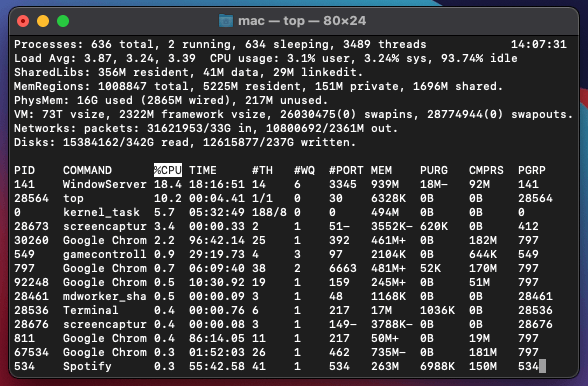This screenshot has width=588, height=386.
Task: Click the Terminal process entry
Action: 90,310
